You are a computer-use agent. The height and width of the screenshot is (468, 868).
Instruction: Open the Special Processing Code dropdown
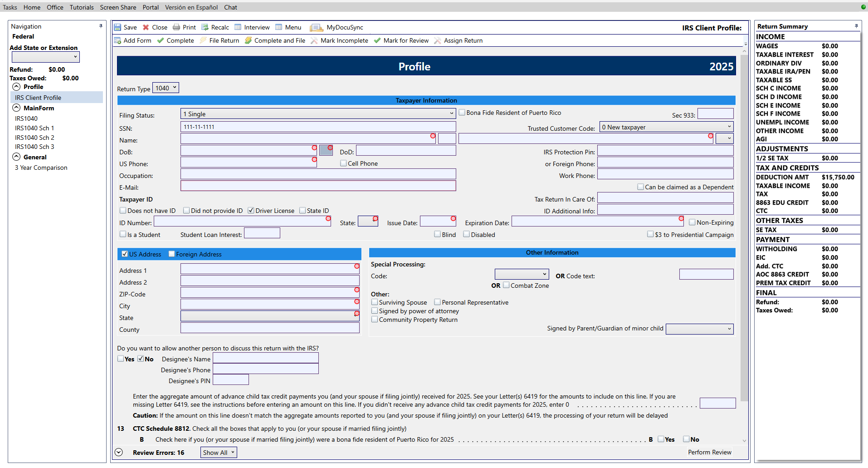522,274
